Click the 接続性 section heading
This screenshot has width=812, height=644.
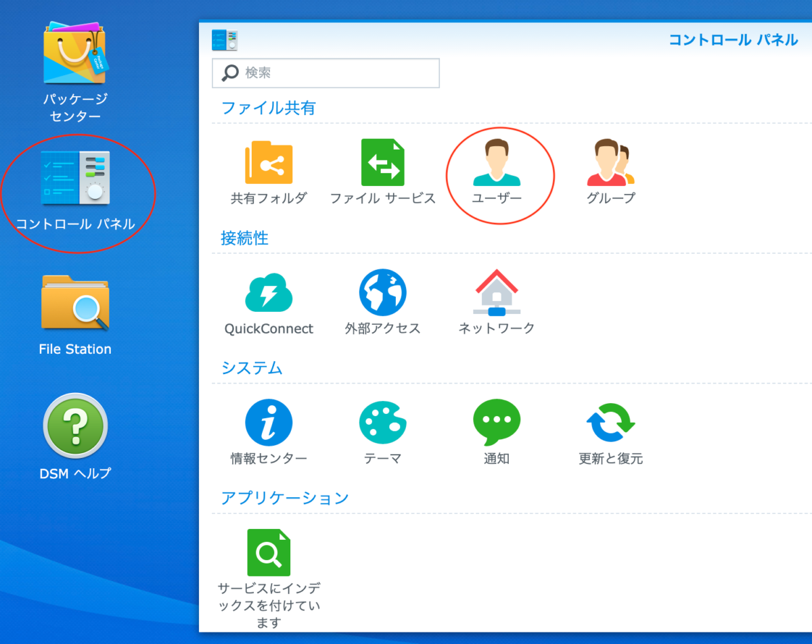click(x=245, y=237)
